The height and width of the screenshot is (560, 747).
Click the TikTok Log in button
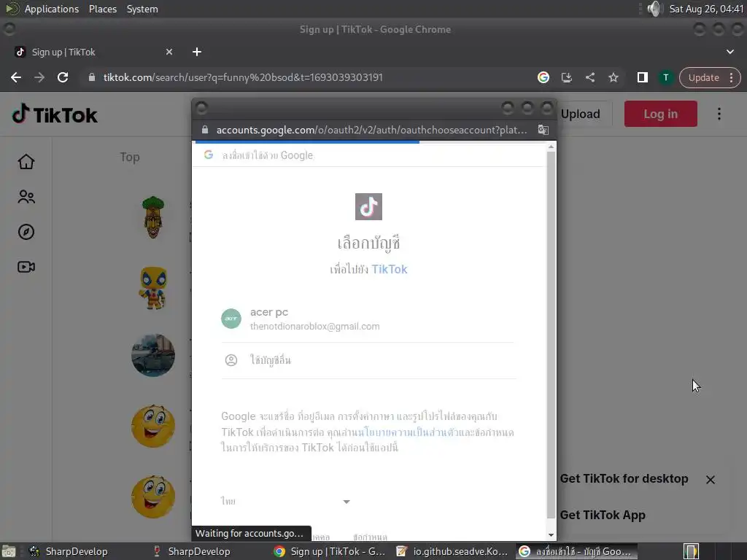[x=660, y=114]
